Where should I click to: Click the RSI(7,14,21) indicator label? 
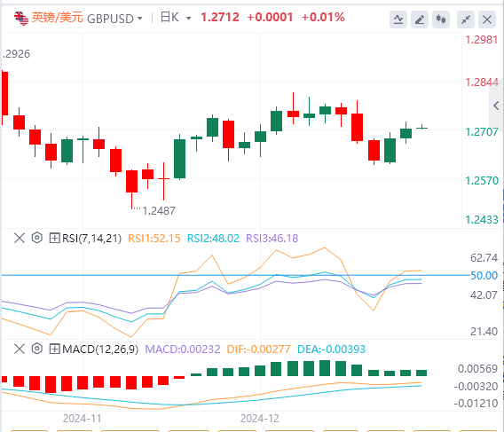tap(92, 239)
